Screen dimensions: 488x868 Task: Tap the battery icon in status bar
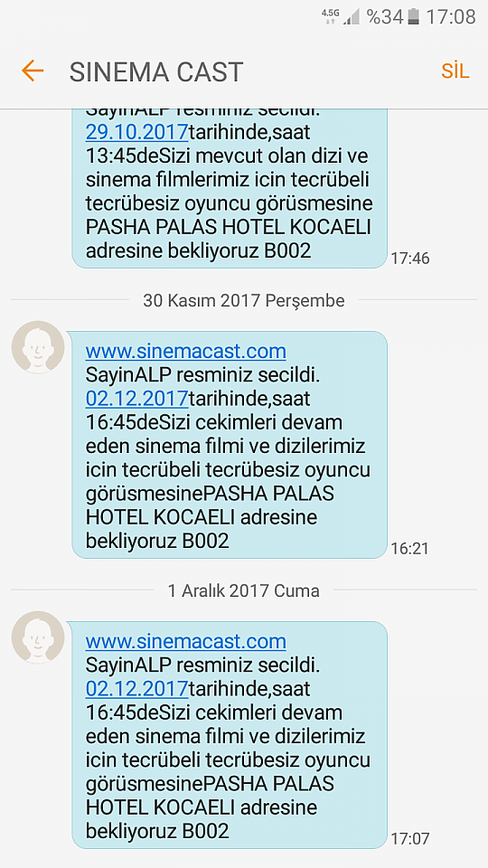(x=413, y=16)
